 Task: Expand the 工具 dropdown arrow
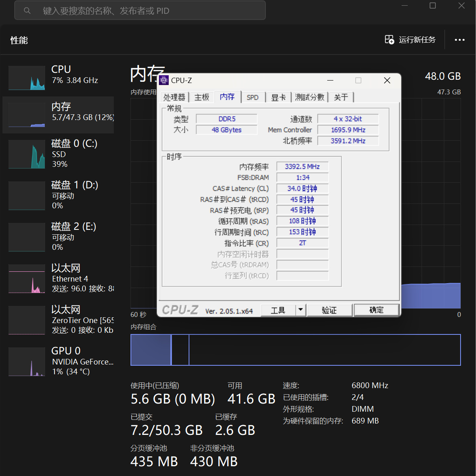(x=300, y=310)
